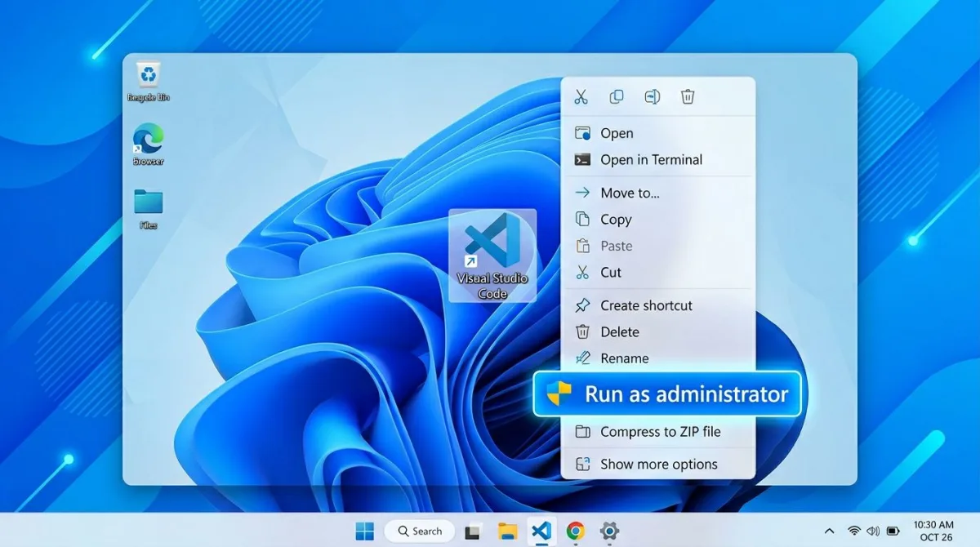Click the volume speaker tray icon
Image resolution: width=980 pixels, height=547 pixels.
coord(873,531)
